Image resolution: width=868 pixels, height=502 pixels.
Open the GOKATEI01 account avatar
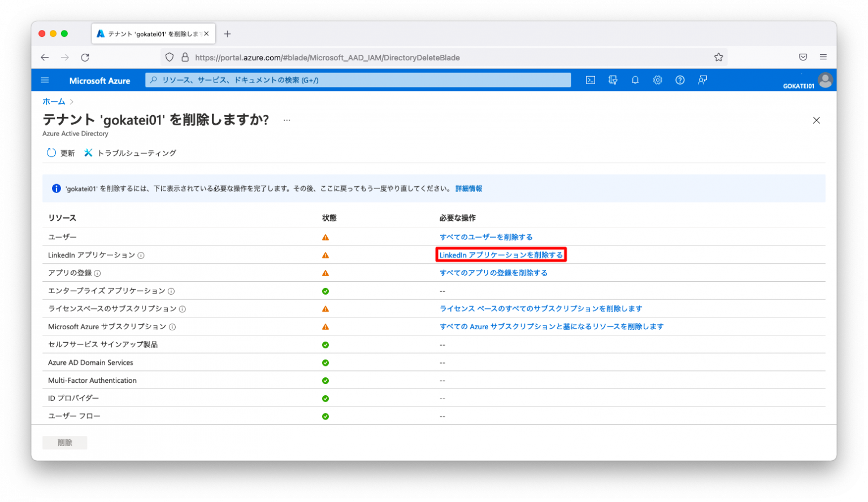[x=825, y=80]
